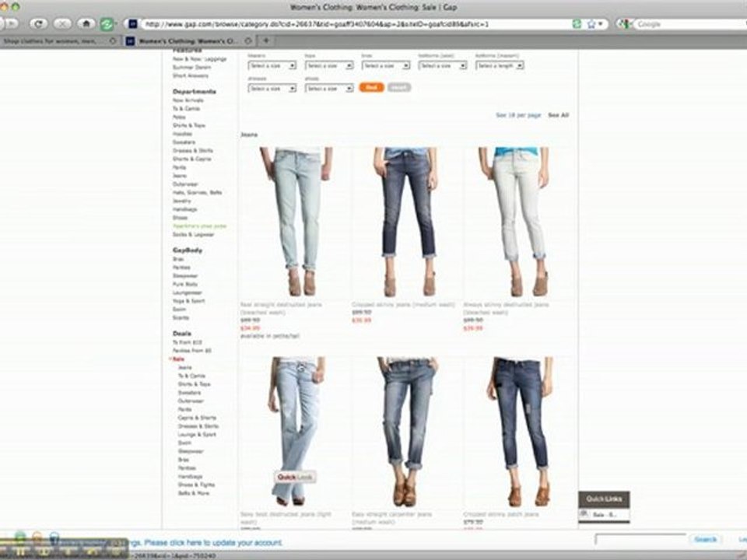Open 'Polos' under Departments
747x560 pixels.
[179, 117]
